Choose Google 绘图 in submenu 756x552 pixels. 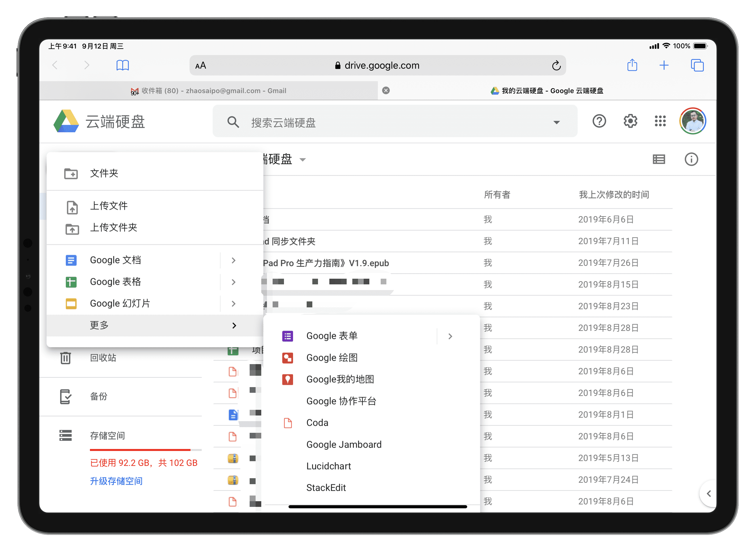pos(332,358)
